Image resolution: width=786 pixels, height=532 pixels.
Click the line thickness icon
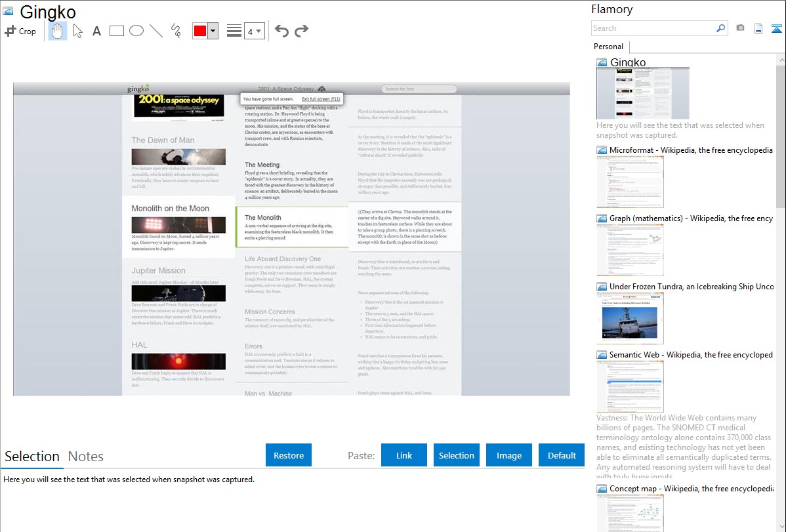point(234,31)
